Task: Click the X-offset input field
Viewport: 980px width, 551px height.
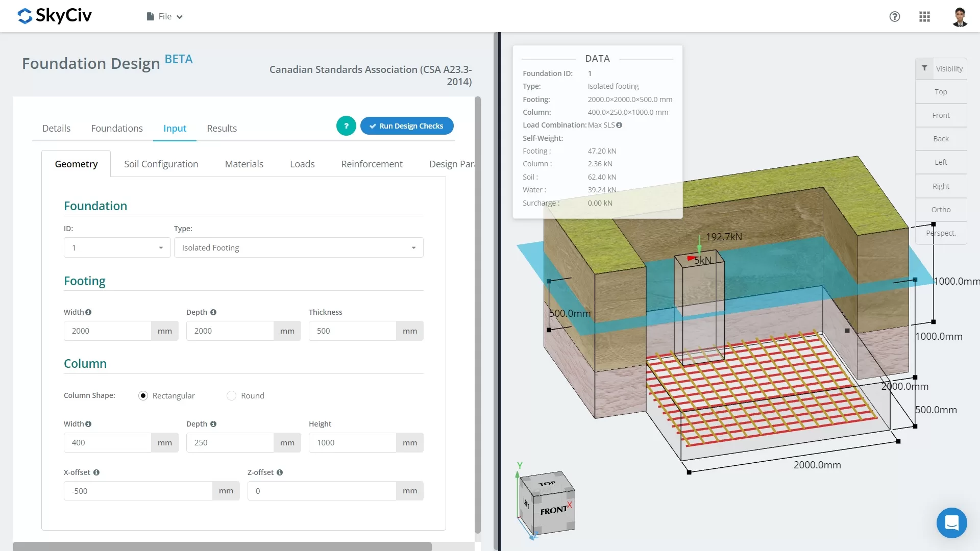Action: tap(138, 491)
